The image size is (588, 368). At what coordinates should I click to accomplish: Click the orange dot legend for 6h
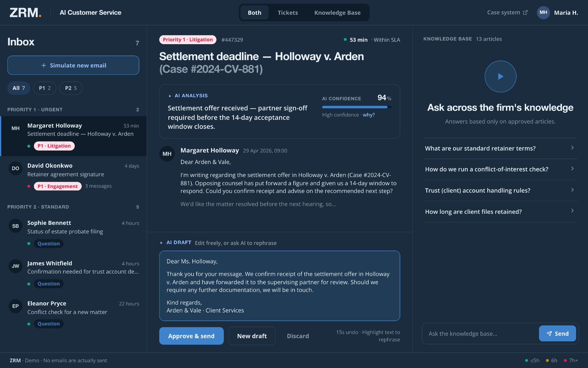click(547, 361)
